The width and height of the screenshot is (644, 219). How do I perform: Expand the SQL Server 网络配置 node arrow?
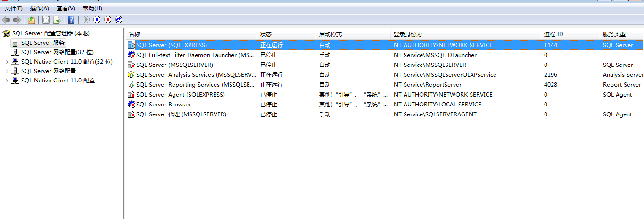click(7, 71)
